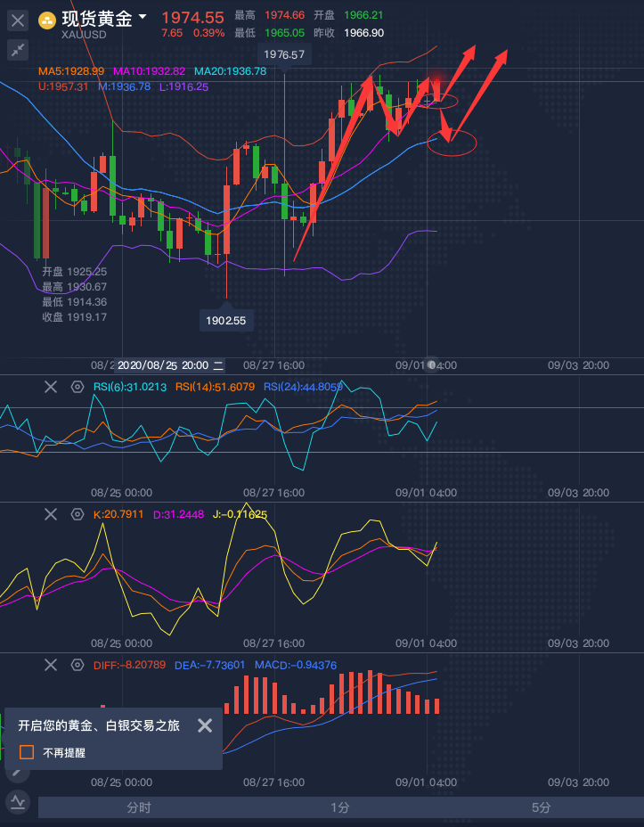The height and width of the screenshot is (827, 644).
Task: Click the indicator line-chart icon at bottom left
Action: click(17, 802)
